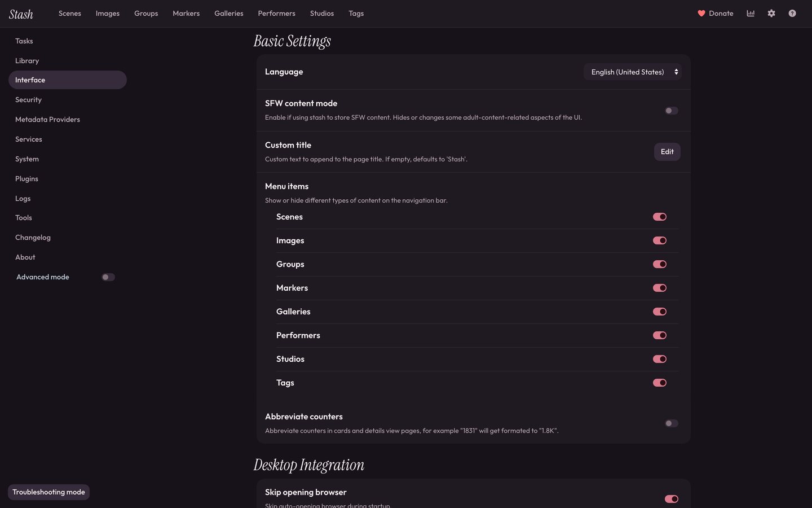Screen dimensions: 812x508
Task: Open About settings section
Action: (68, 257)
